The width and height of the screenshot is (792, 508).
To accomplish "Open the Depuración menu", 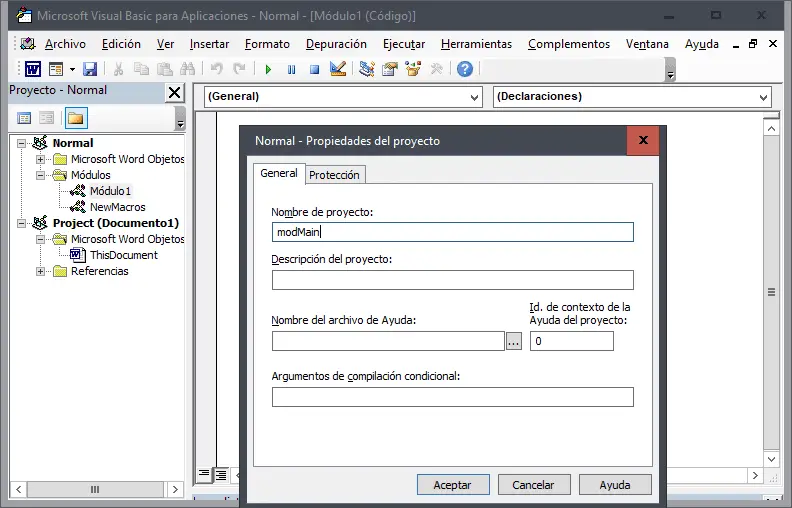I will [x=336, y=44].
